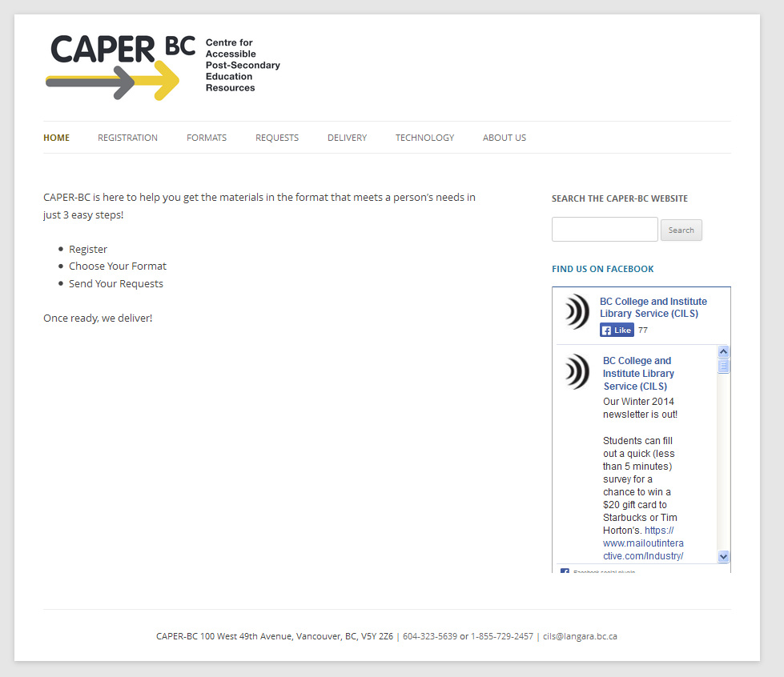The image size is (784, 677).
Task: Click the Send Your Requests list item
Action: [116, 284]
